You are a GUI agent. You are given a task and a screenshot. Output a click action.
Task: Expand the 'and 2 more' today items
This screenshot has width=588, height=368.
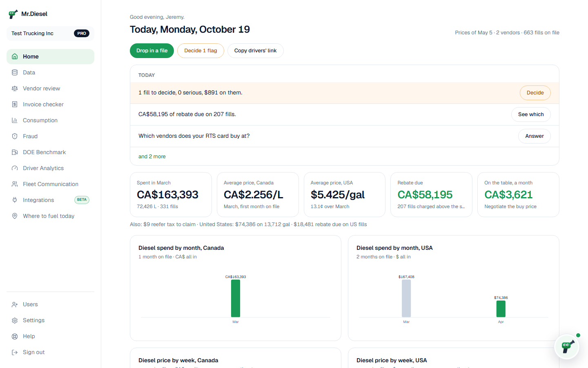tap(152, 157)
